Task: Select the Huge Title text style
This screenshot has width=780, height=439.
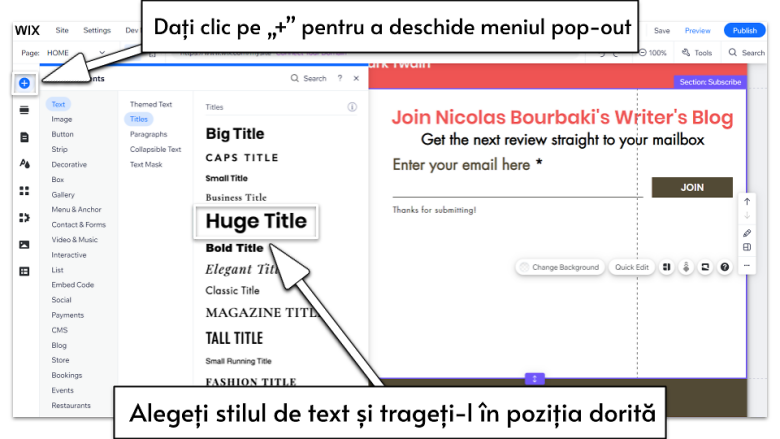Action: tap(256, 221)
